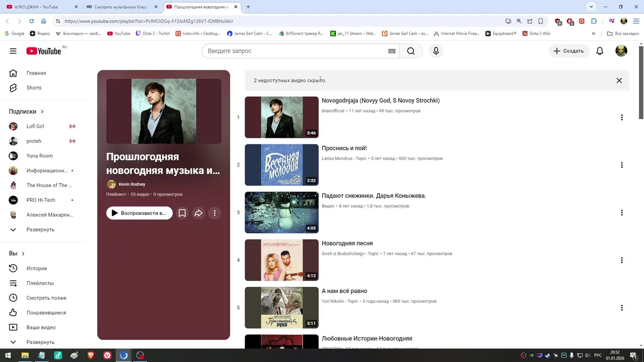The width and height of the screenshot is (644, 362).
Task: Open a new browser tab
Action: 248,7
